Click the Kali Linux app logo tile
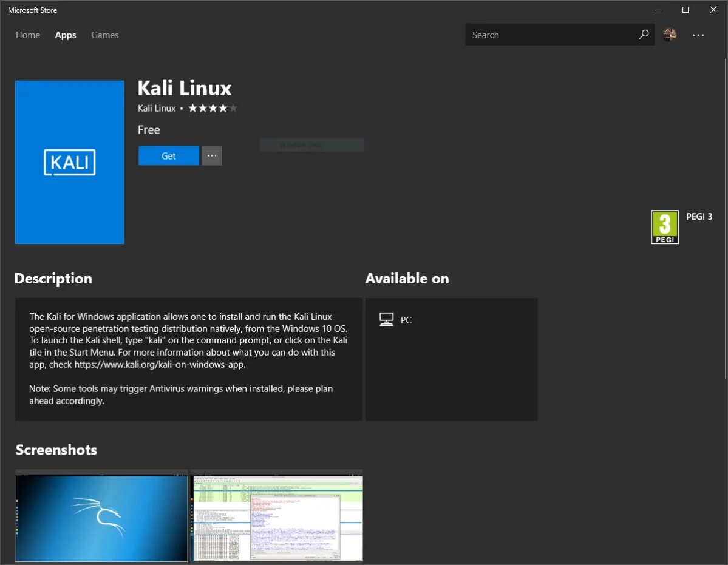Viewport: 728px width, 565px height. [70, 162]
